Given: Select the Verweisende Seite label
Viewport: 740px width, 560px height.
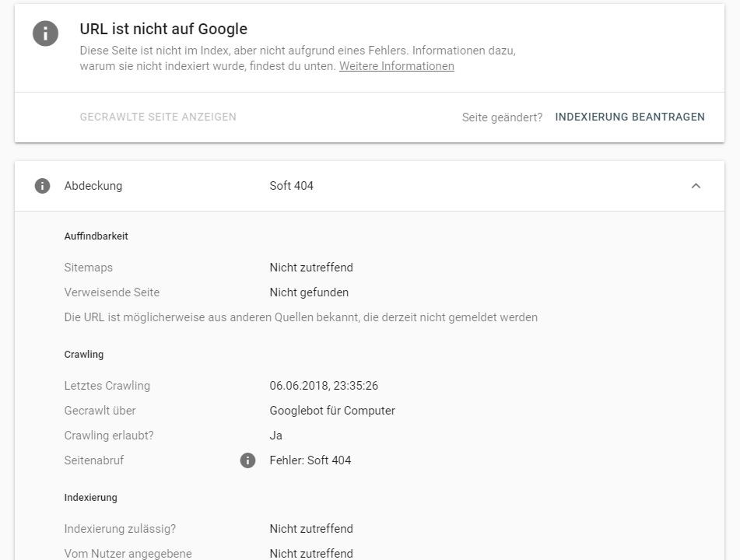Looking at the screenshot, I should tap(111, 292).
